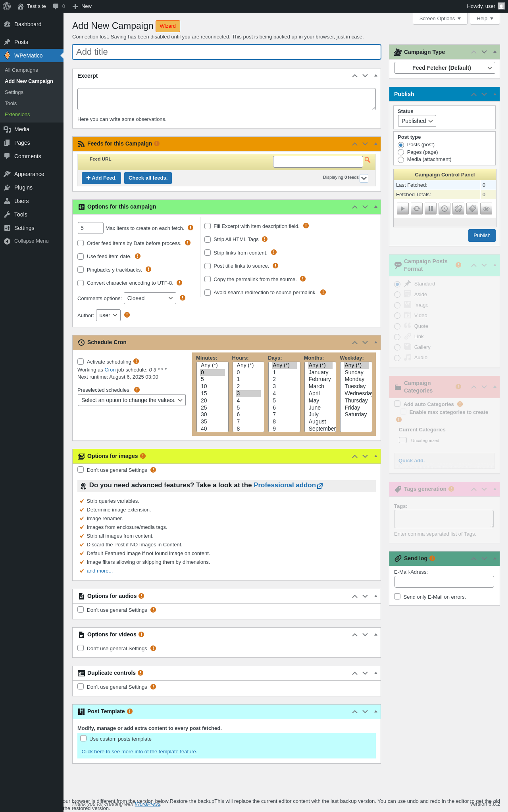Click the WordPress logo in admin bar

(x=7, y=6)
